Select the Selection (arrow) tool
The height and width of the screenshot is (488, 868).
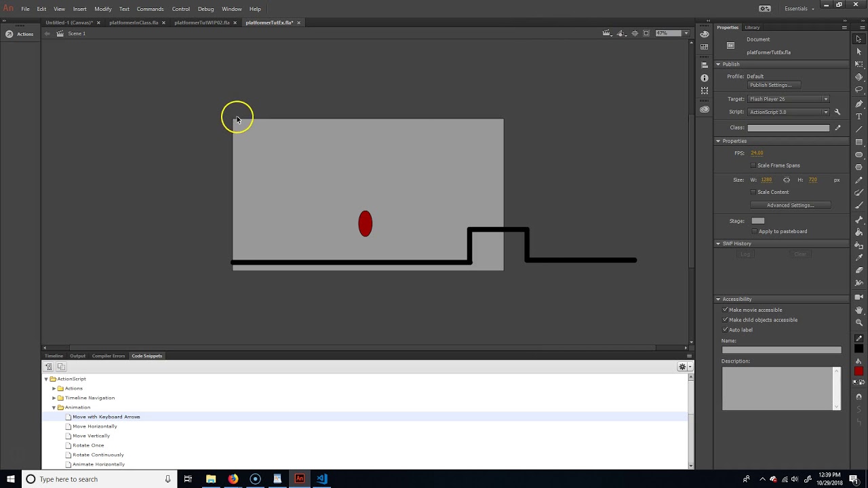(x=859, y=39)
